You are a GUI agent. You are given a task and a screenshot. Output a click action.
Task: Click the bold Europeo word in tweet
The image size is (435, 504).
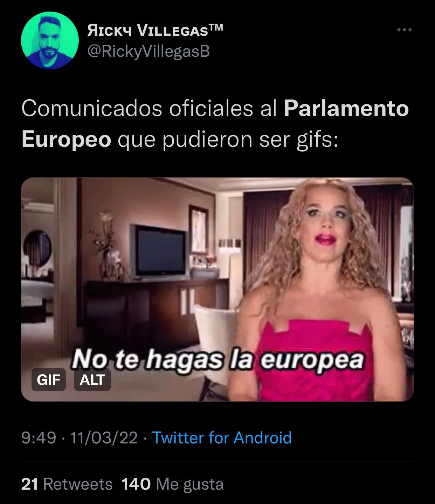[x=66, y=139]
